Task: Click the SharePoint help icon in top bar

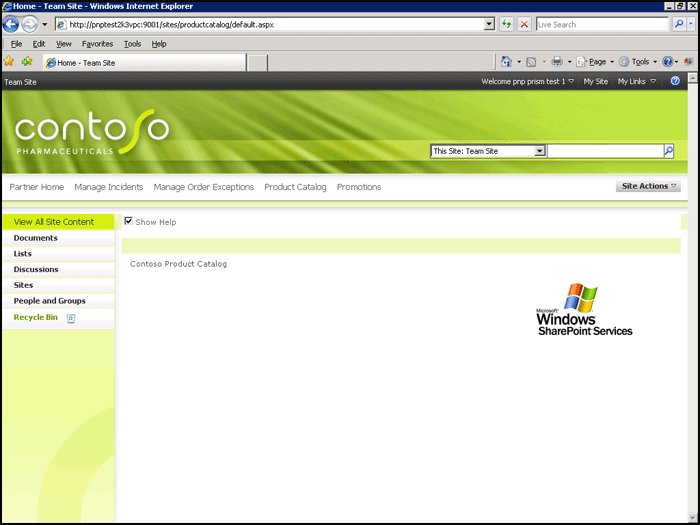Action: tap(675, 81)
